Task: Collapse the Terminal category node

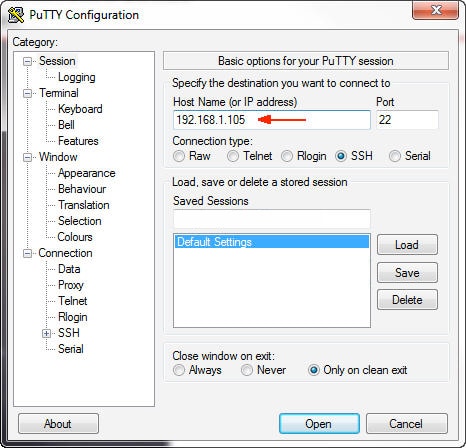Action: point(27,93)
